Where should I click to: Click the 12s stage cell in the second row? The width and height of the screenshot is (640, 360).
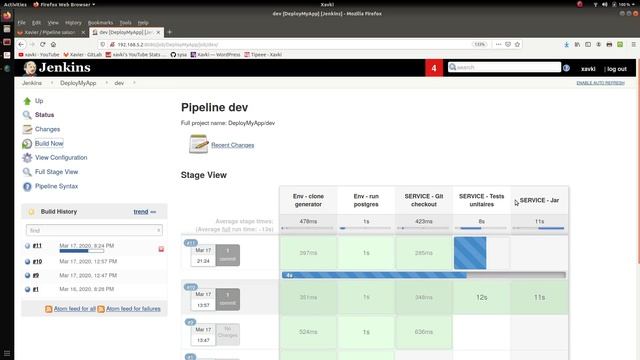(482, 297)
